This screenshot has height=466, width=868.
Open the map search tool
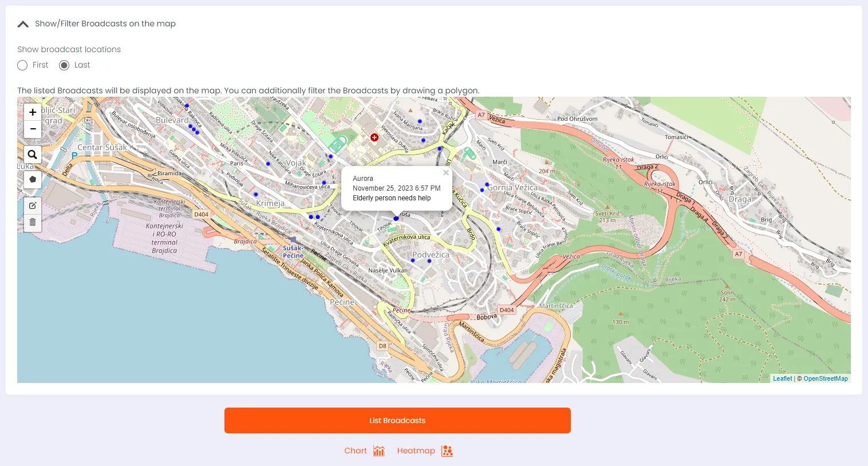click(33, 155)
